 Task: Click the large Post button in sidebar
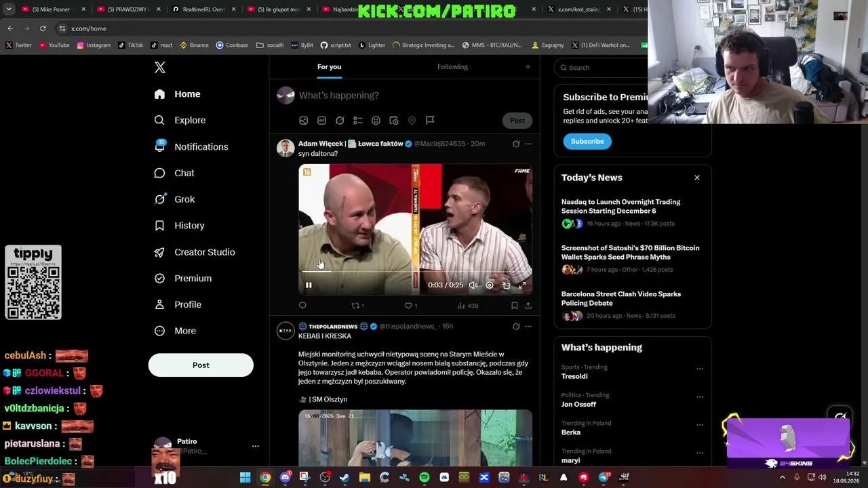[x=201, y=365]
